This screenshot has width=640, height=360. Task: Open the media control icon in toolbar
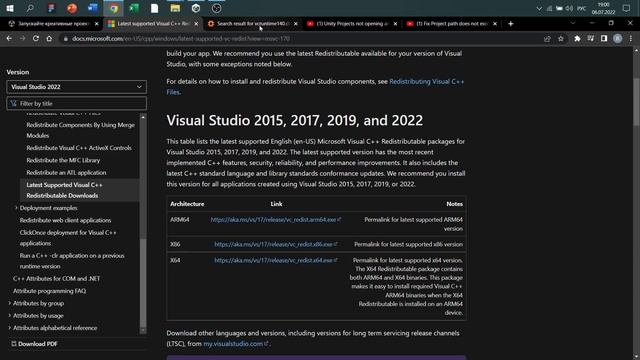pos(591,38)
